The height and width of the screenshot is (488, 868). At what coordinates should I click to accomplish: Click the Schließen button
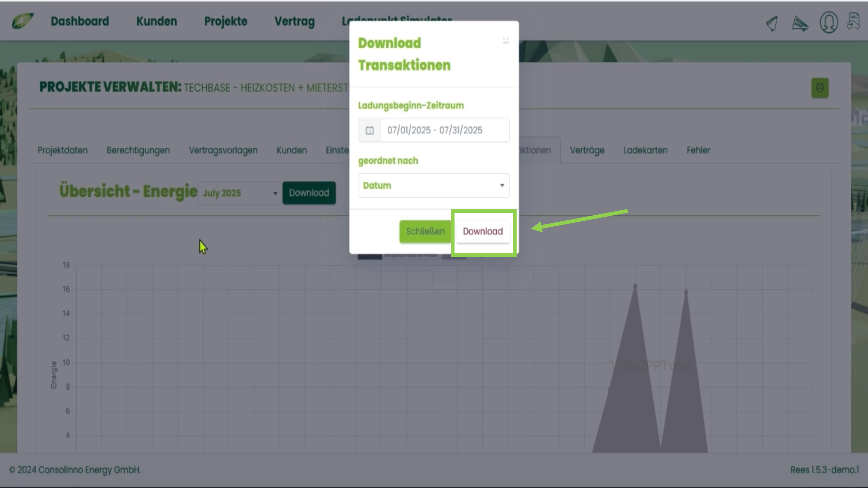pos(425,231)
